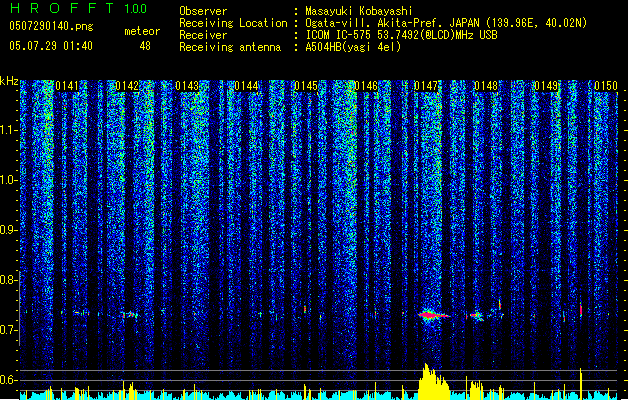Screen dimensions: 629x400
Task: Click the Observer label
Action: 203,11
